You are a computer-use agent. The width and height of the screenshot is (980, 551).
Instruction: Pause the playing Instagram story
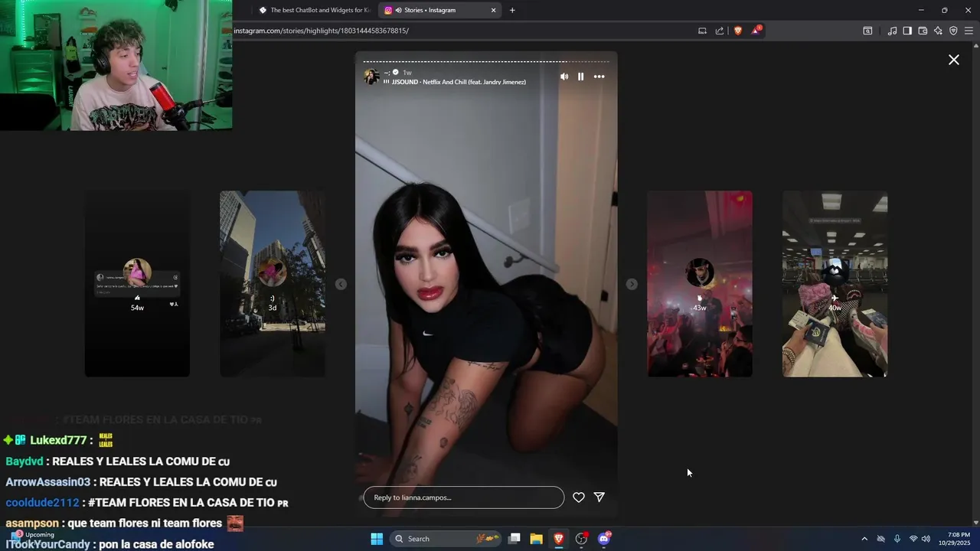581,77
